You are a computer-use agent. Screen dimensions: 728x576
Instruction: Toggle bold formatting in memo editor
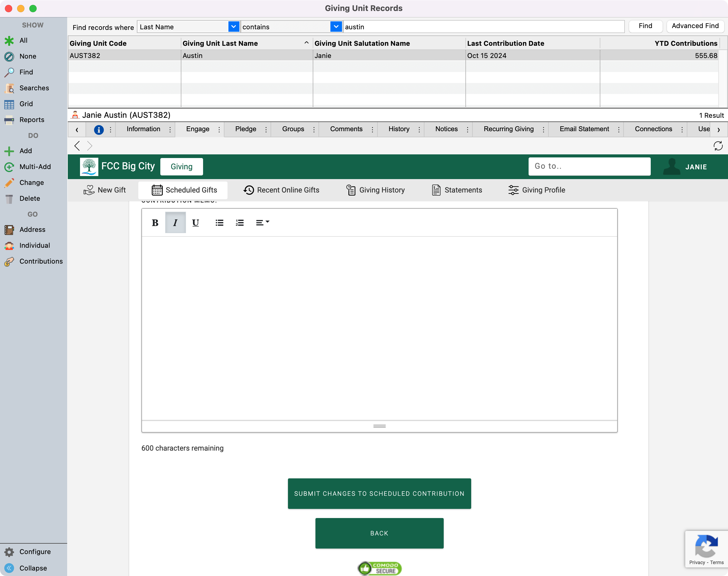(155, 223)
